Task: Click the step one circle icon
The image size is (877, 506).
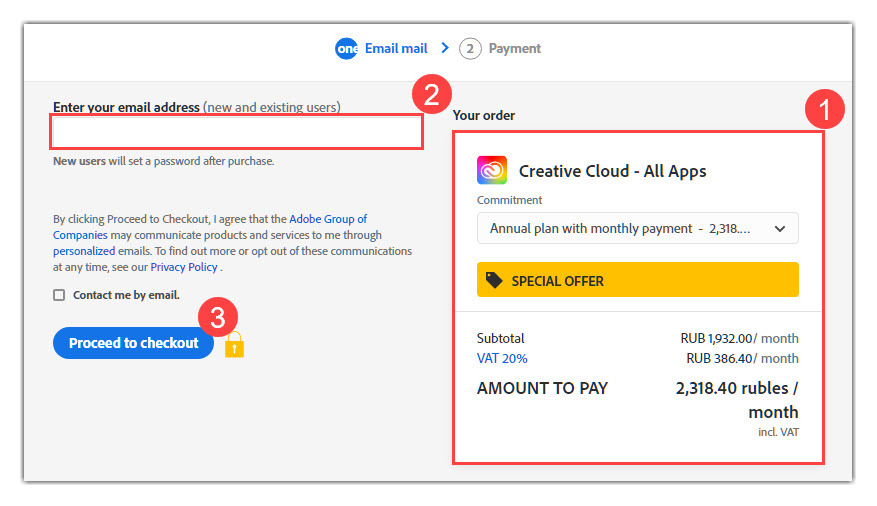Action: 346,49
